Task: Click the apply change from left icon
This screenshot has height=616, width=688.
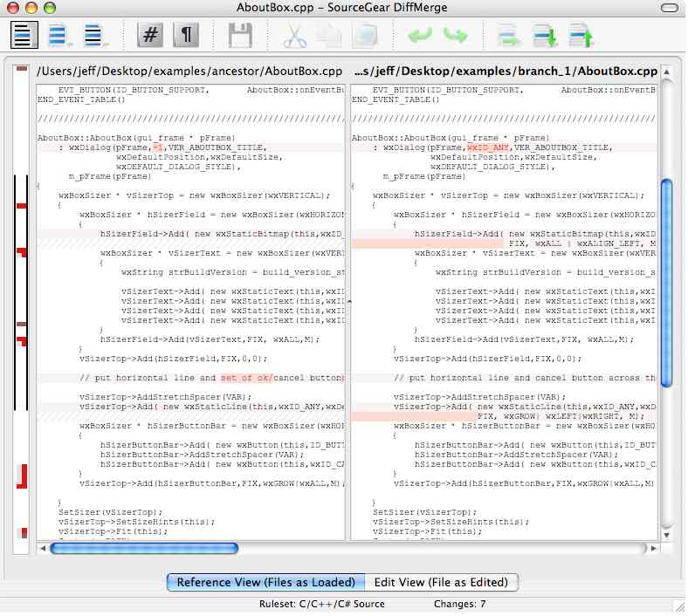Action: pos(509,36)
